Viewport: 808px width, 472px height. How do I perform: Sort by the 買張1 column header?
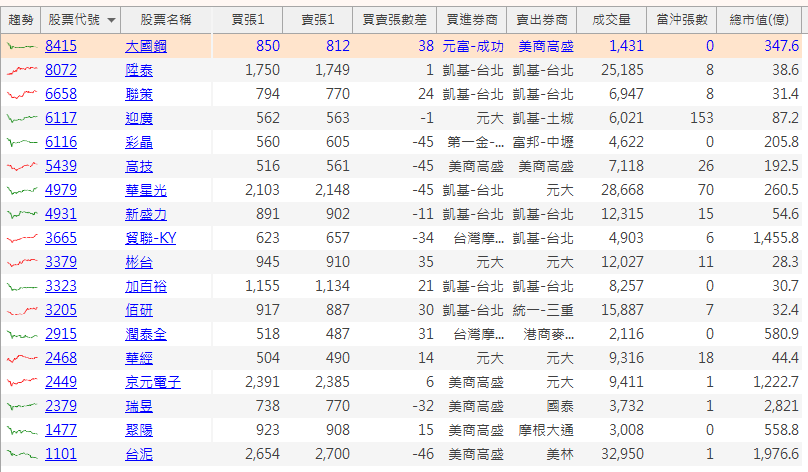coord(247,20)
